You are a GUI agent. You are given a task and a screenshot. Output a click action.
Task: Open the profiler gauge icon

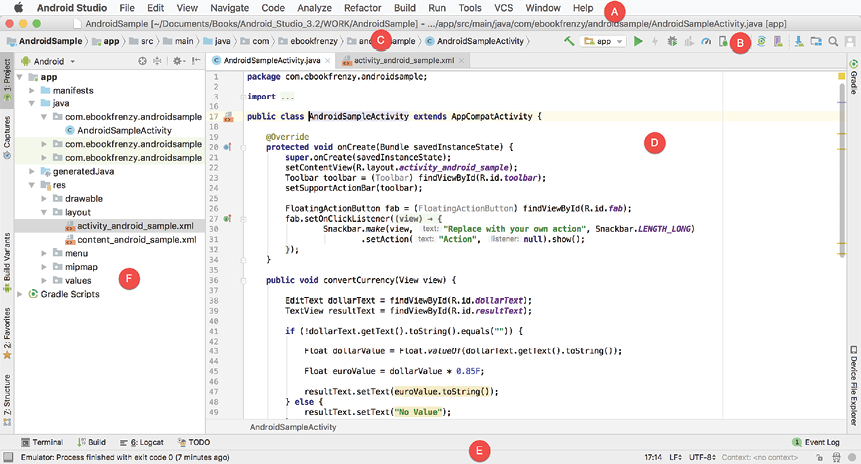[706, 41]
